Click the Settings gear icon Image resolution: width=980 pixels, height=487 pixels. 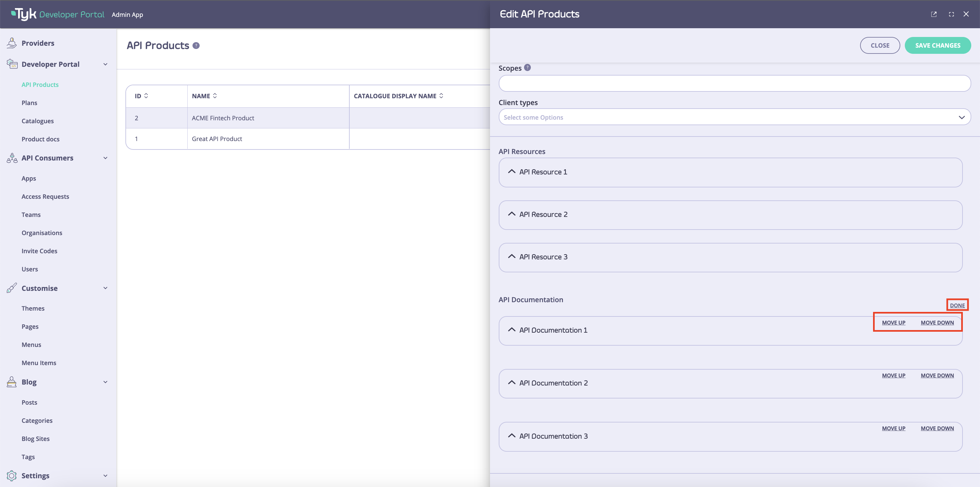tap(11, 476)
